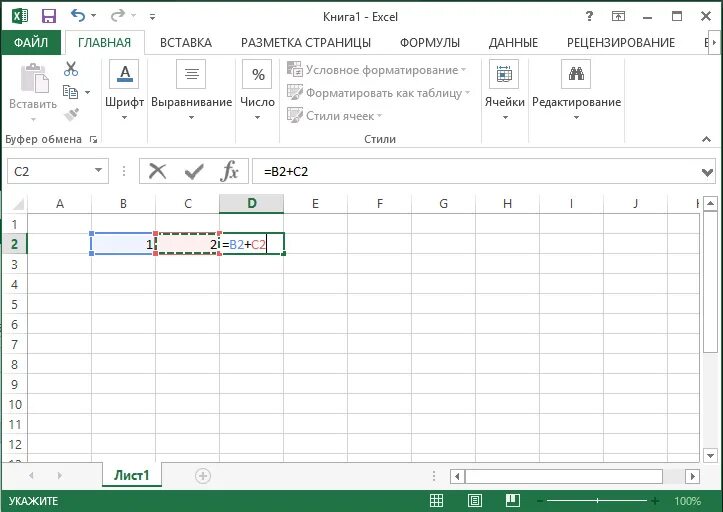
Task: Zoom in with the plus button
Action: click(x=654, y=500)
